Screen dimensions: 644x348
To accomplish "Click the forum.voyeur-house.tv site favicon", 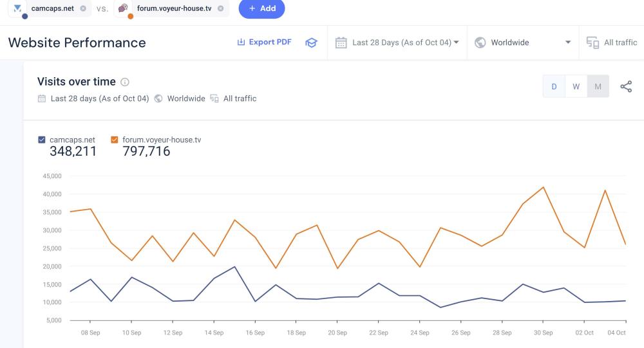I will coord(123,8).
